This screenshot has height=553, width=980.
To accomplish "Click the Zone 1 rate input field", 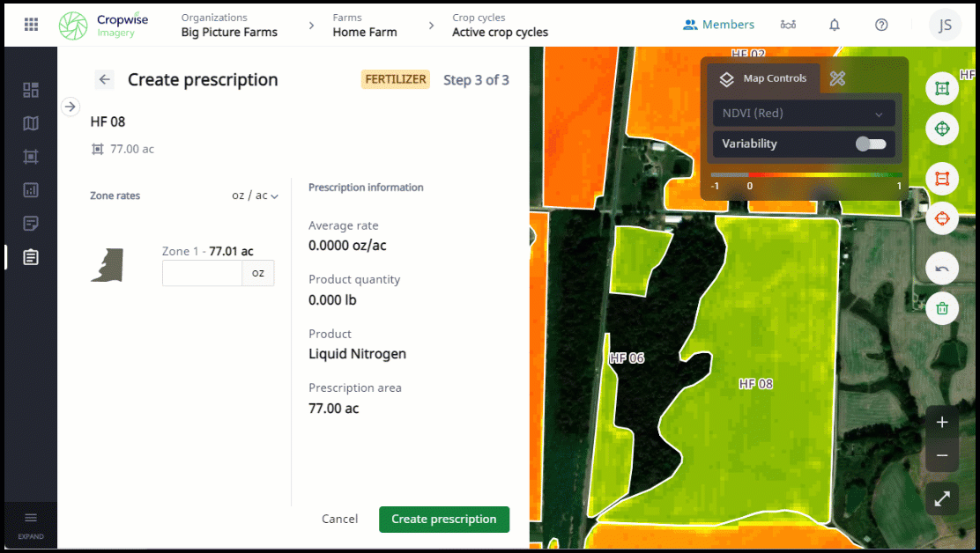I will click(x=202, y=273).
